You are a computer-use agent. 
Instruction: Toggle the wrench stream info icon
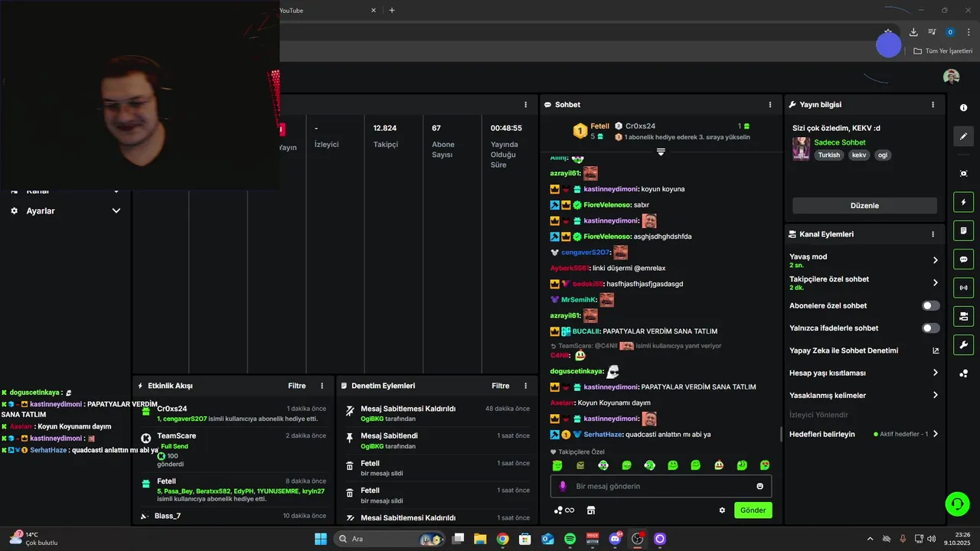(x=963, y=344)
